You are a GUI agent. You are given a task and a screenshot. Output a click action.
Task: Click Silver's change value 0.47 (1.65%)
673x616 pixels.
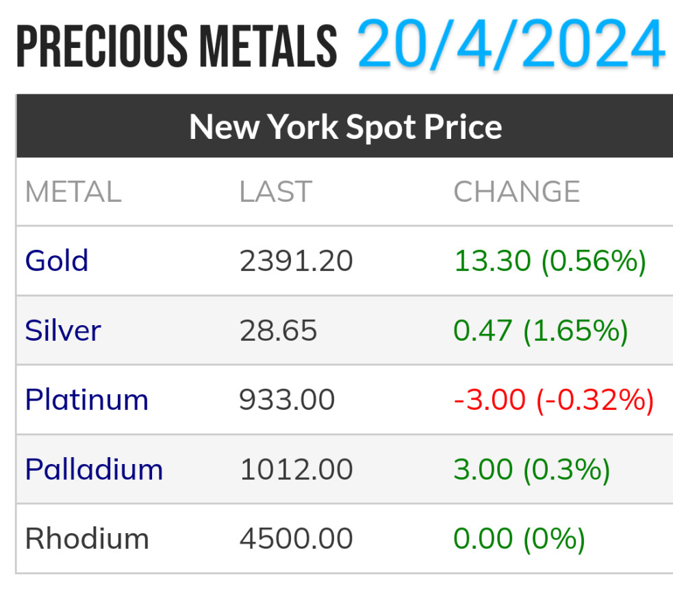[x=541, y=331]
